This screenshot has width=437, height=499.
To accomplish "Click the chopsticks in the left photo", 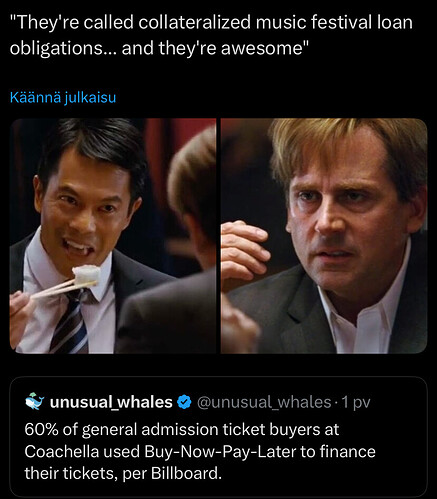I will [62, 289].
